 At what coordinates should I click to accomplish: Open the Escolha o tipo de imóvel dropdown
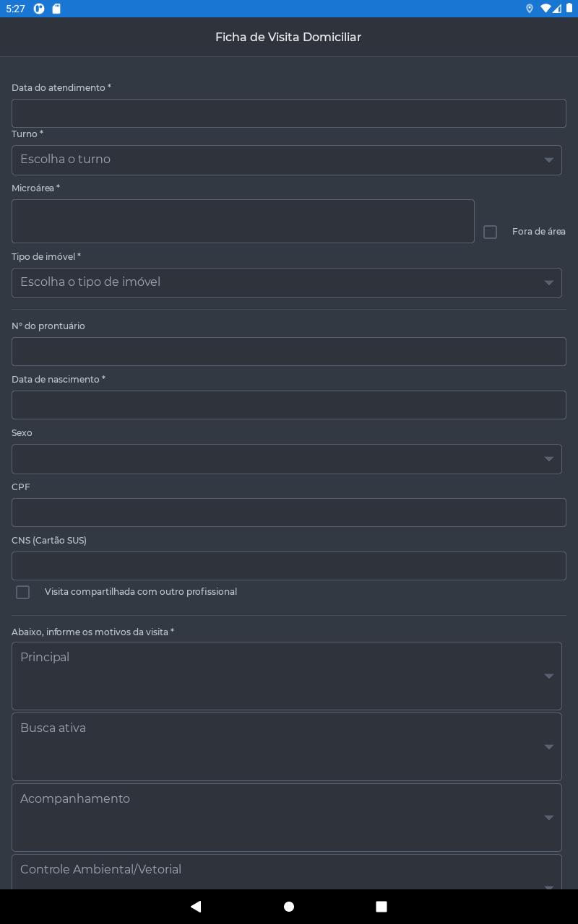point(287,282)
